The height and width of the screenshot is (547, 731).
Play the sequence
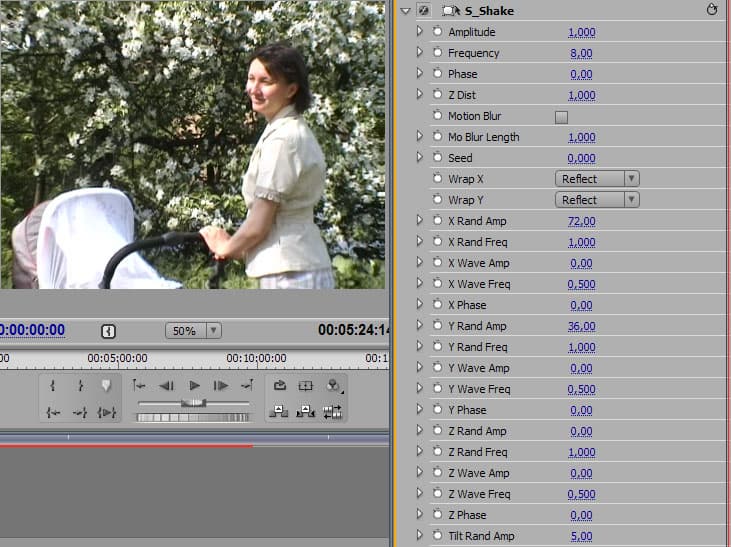(194, 385)
